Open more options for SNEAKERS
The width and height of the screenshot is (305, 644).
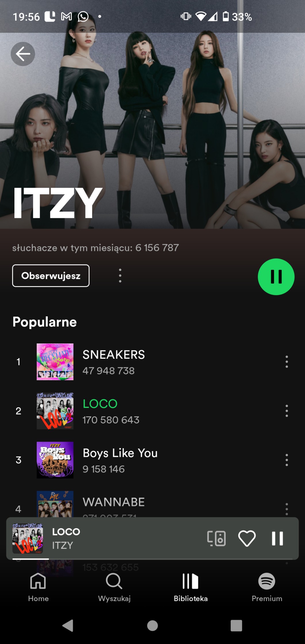coord(287,362)
